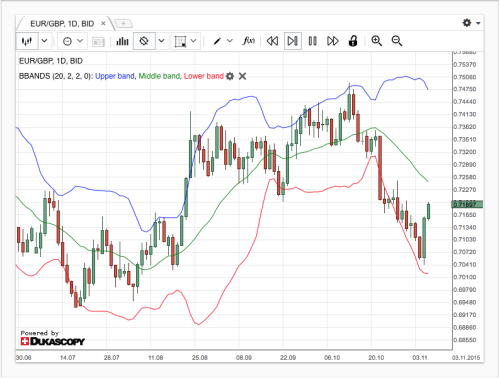
Task: Pause the chart updates
Action: coord(313,41)
